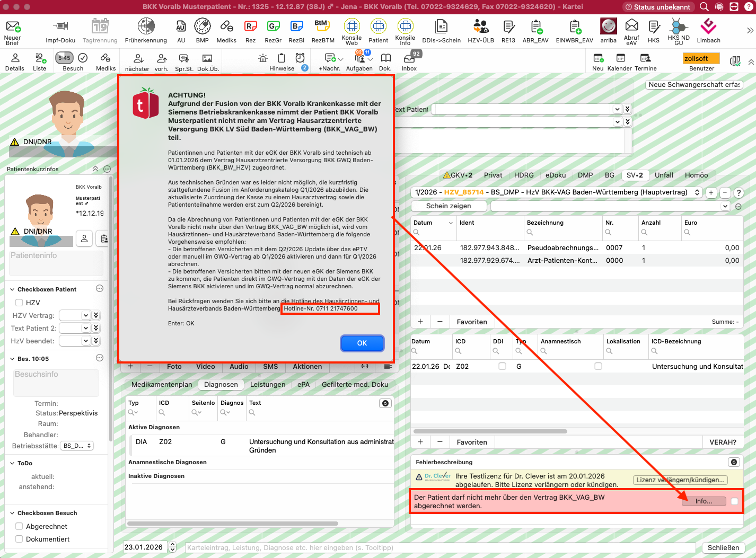Enable the HZV checkbox

[19, 303]
